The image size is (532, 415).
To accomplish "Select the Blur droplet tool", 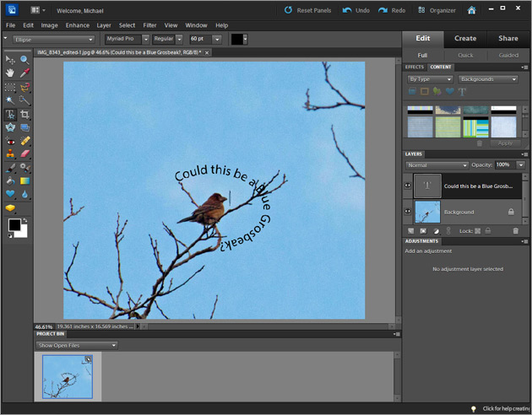I will click(x=24, y=194).
